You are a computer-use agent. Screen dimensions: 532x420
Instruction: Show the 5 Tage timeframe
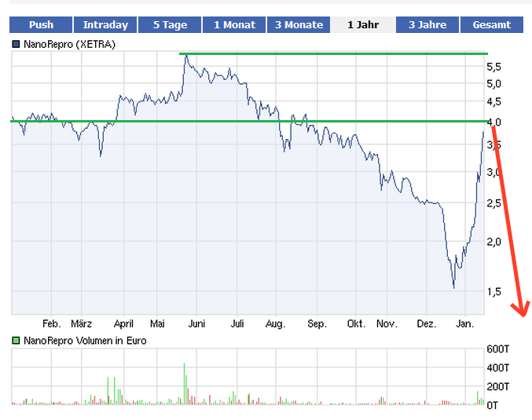click(170, 25)
